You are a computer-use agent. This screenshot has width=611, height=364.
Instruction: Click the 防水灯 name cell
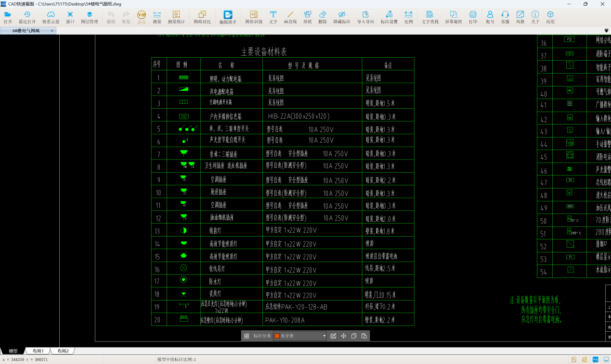point(215,281)
